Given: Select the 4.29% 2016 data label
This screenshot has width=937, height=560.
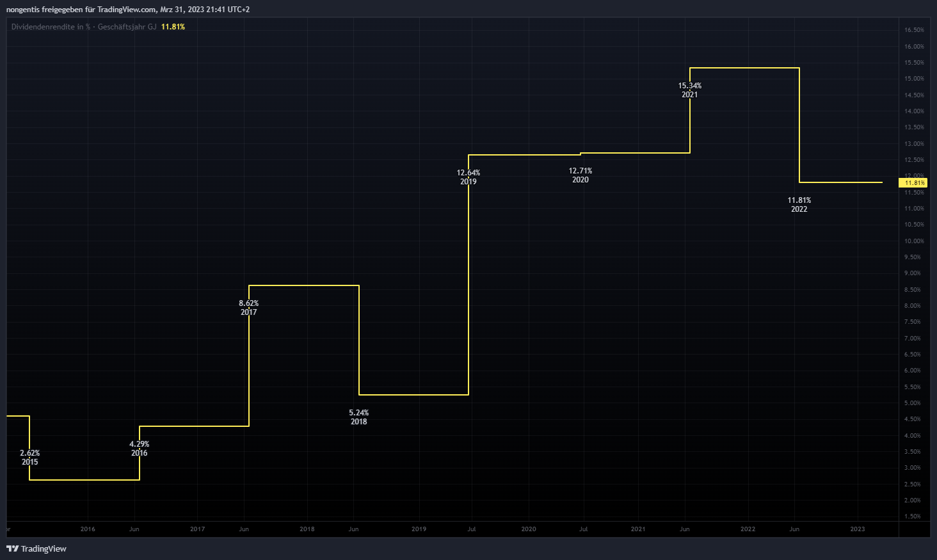Looking at the screenshot, I should (x=139, y=449).
